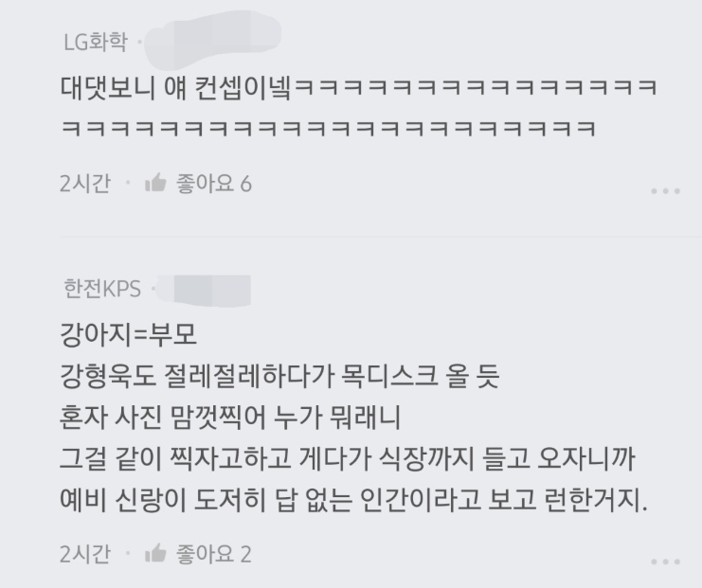Image resolution: width=702 pixels, height=588 pixels.
Task: Click the line 혼자 사진 맘껏찍어 누가 뭐래니
Action: (229, 417)
